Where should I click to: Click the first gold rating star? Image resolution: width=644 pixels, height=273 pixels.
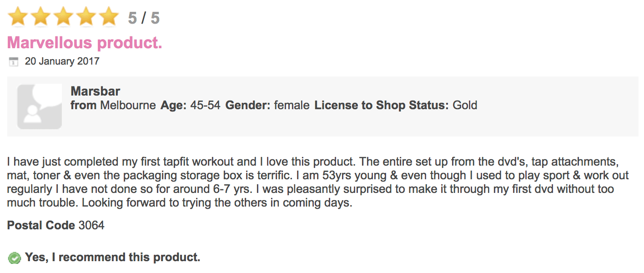point(18,17)
